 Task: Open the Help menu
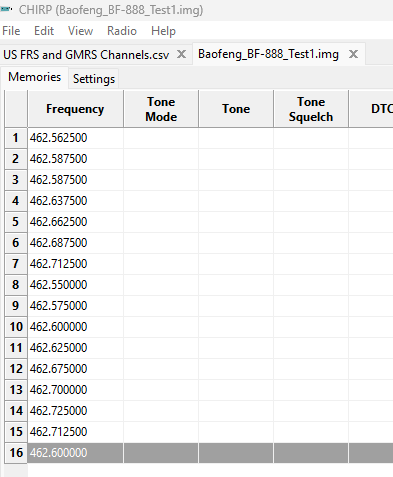[163, 31]
